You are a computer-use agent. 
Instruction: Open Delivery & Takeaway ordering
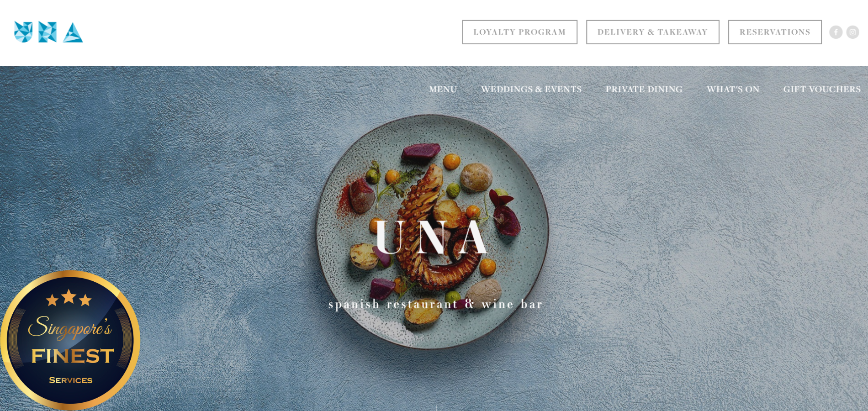click(652, 32)
